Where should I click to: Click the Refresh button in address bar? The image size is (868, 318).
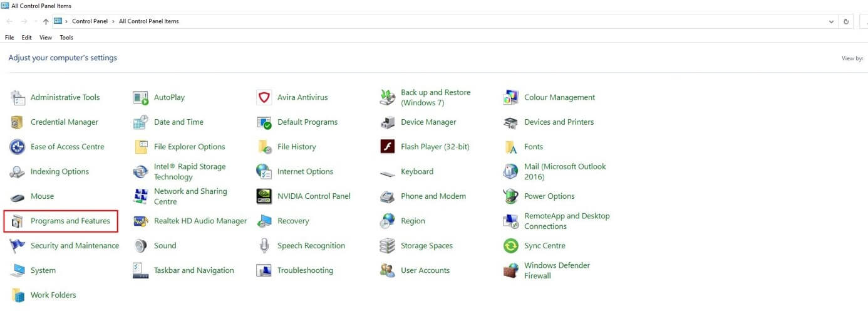click(x=846, y=21)
